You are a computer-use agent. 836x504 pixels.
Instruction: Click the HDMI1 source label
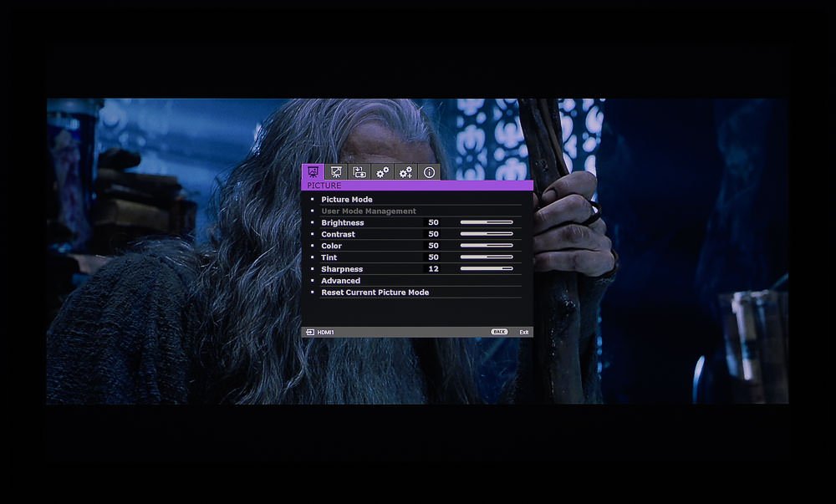click(326, 332)
